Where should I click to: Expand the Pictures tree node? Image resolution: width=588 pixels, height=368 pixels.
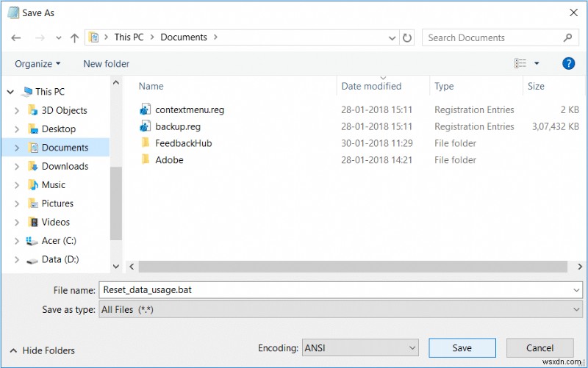tap(17, 203)
